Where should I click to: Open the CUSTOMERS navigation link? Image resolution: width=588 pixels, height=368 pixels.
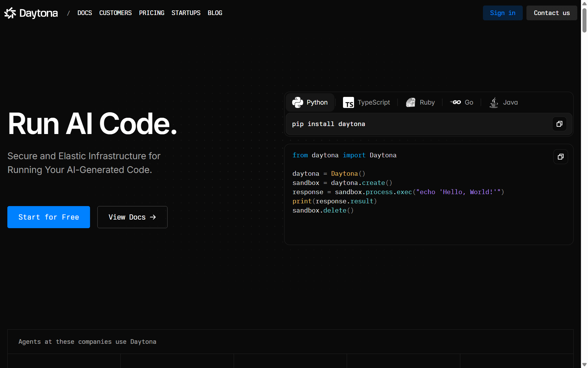coord(115,13)
